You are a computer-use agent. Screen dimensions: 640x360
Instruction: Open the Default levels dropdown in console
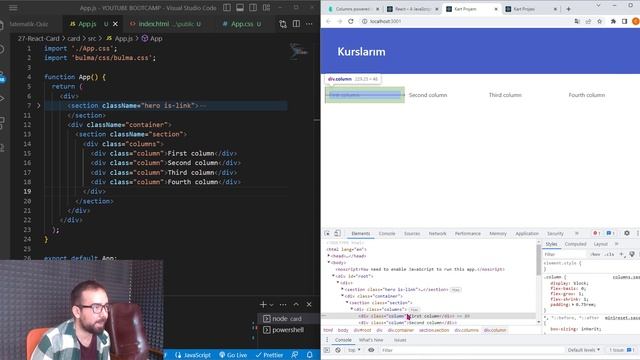[584, 350]
